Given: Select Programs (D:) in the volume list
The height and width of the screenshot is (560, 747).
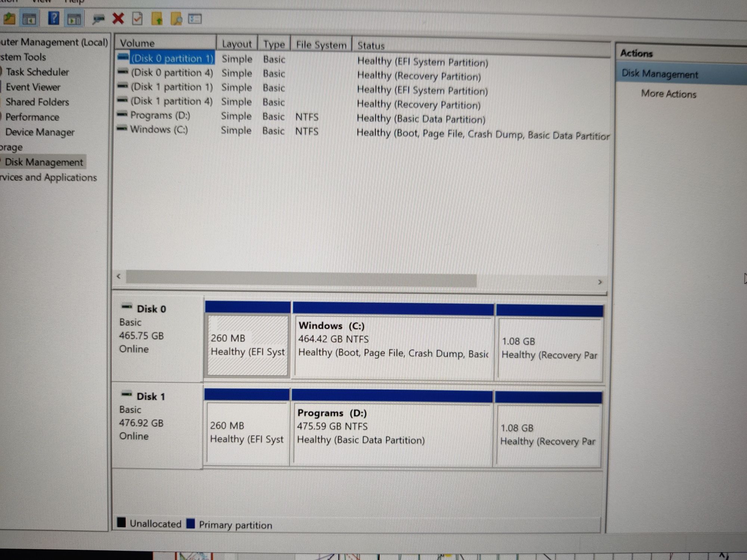Looking at the screenshot, I should tap(160, 115).
